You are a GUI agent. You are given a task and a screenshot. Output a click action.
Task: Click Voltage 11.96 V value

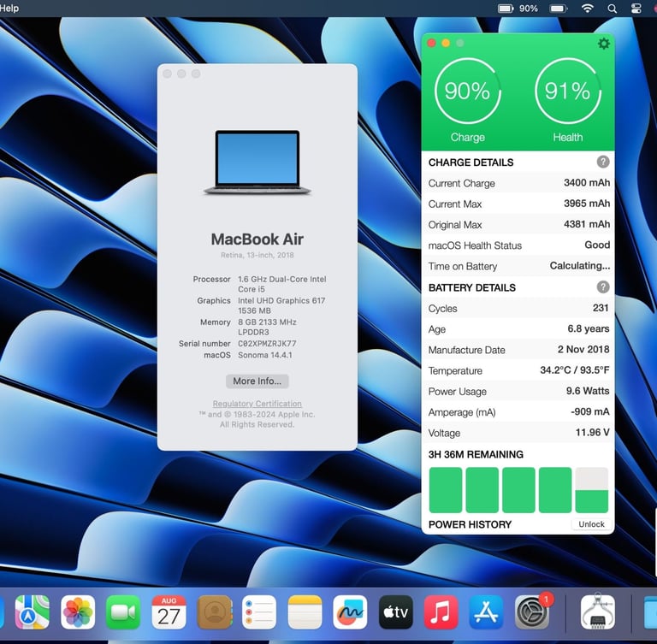593,433
